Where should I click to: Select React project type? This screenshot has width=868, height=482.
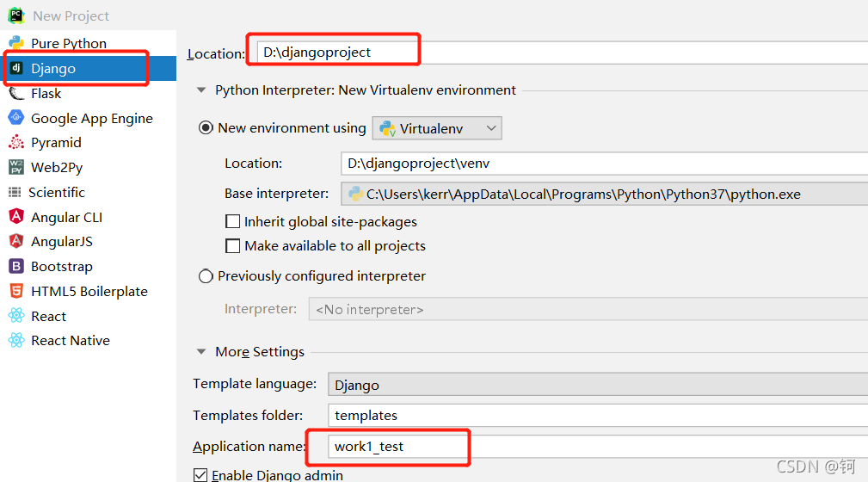click(x=88, y=316)
